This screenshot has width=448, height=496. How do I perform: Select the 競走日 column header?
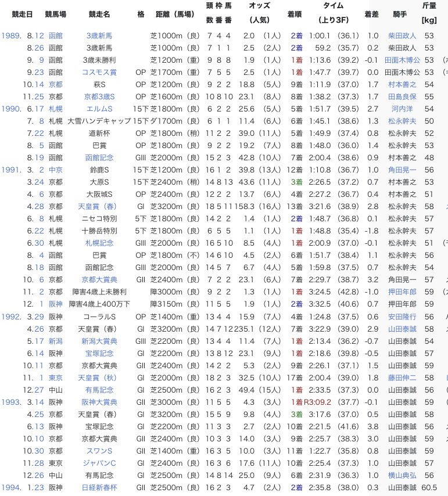pos(22,15)
